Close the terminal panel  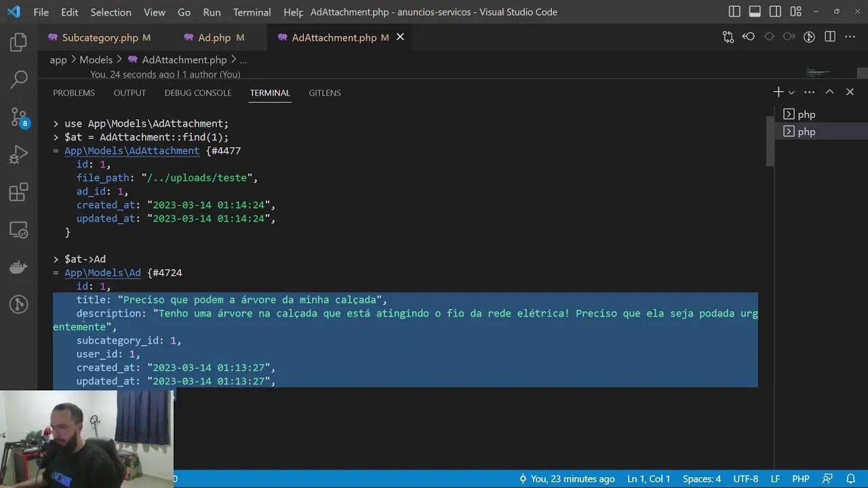click(x=850, y=92)
